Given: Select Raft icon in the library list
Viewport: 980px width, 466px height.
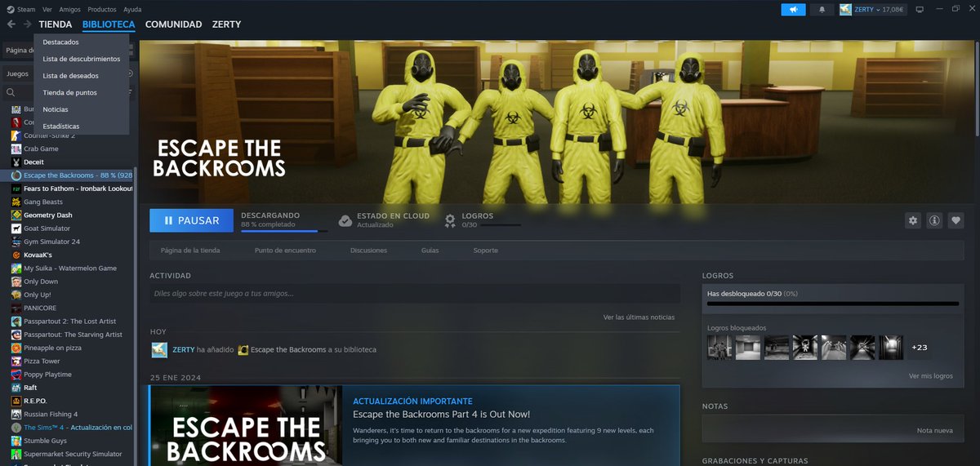Looking at the screenshot, I should click(16, 388).
